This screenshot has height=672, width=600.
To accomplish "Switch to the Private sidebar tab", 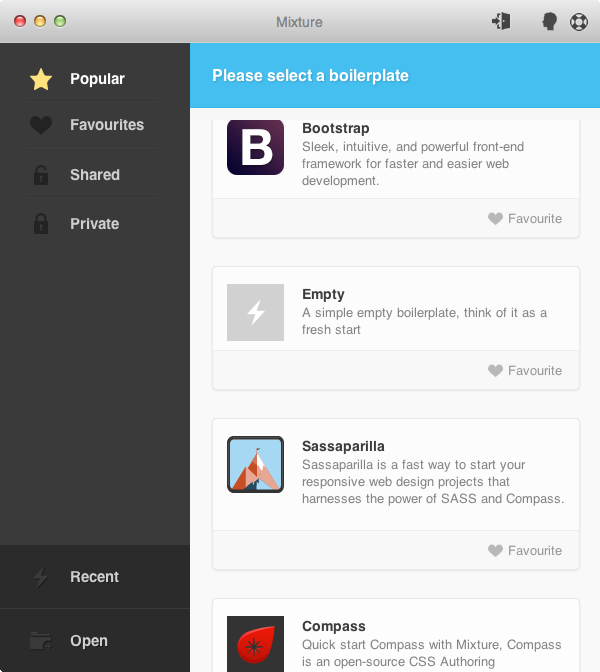I will 94,224.
